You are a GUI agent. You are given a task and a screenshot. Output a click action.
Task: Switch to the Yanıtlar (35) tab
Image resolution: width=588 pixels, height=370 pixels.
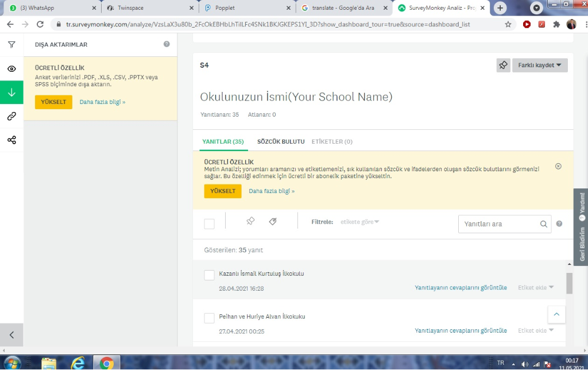[223, 141]
